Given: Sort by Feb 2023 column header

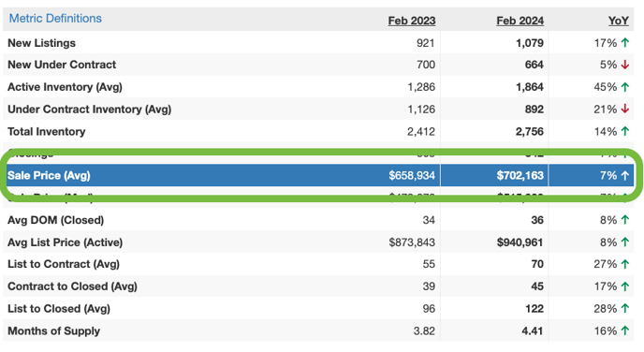Looking at the screenshot, I should tap(412, 21).
